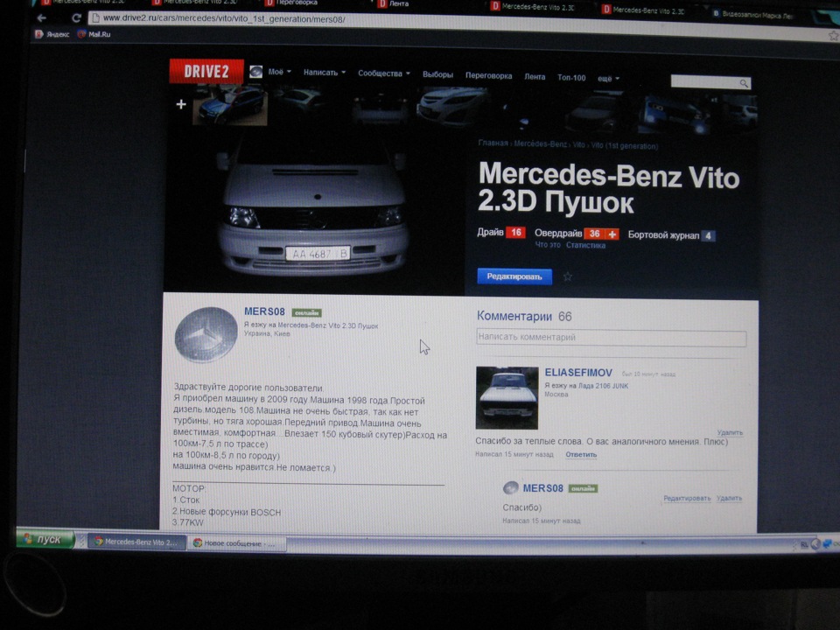Click the DRIVE2 logo
This screenshot has width=840, height=630.
click(206, 71)
